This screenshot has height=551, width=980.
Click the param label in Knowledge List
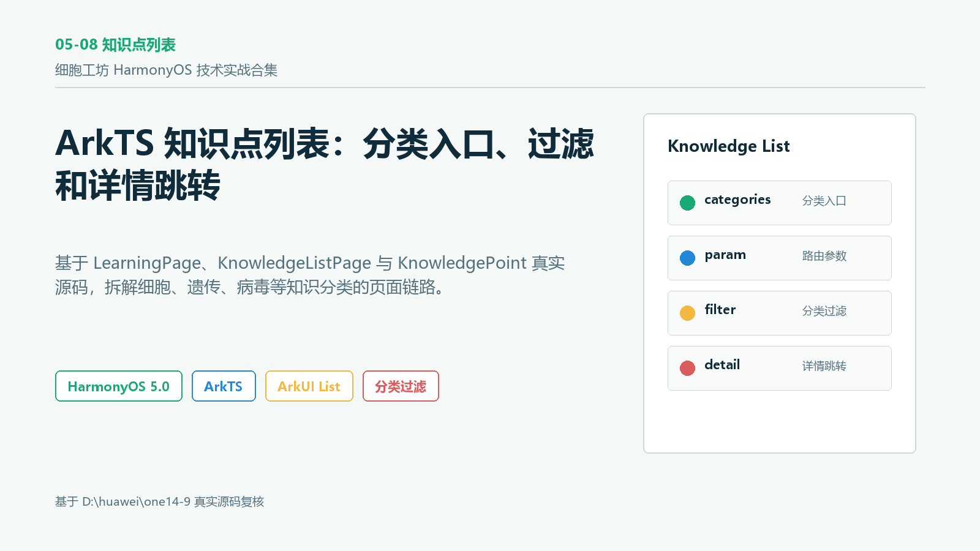pos(725,255)
